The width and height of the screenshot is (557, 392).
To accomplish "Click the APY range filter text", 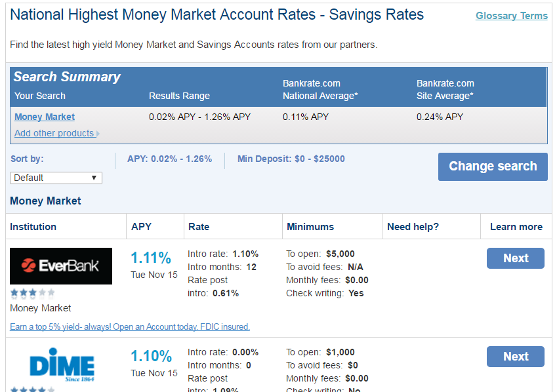I will pos(169,159).
